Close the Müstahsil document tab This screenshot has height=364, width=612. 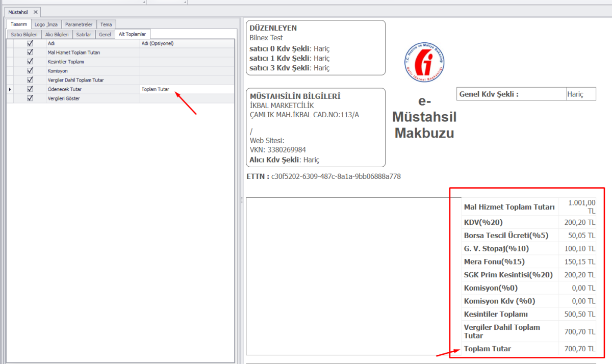35,12
